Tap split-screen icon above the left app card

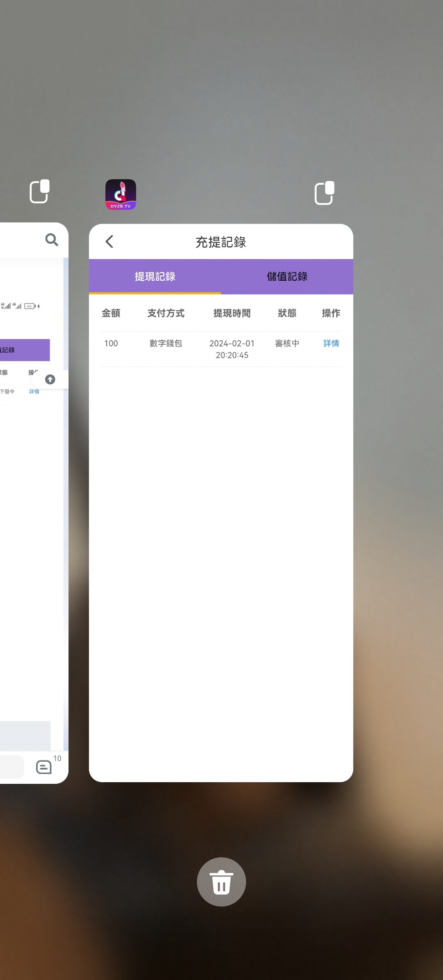40,192
